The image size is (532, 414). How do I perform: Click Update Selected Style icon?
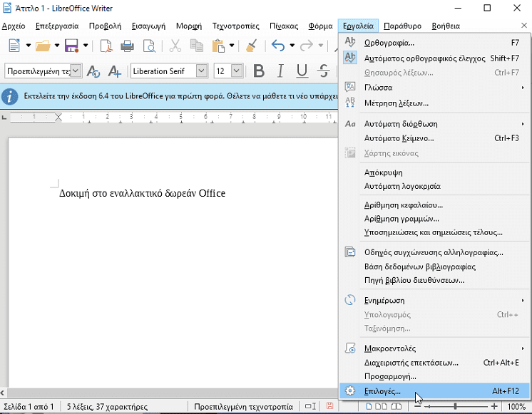click(x=93, y=71)
